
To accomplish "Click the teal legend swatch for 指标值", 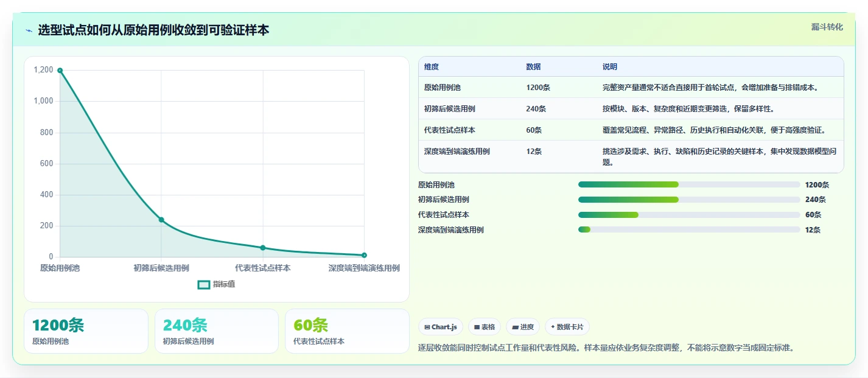I will click(x=204, y=284).
